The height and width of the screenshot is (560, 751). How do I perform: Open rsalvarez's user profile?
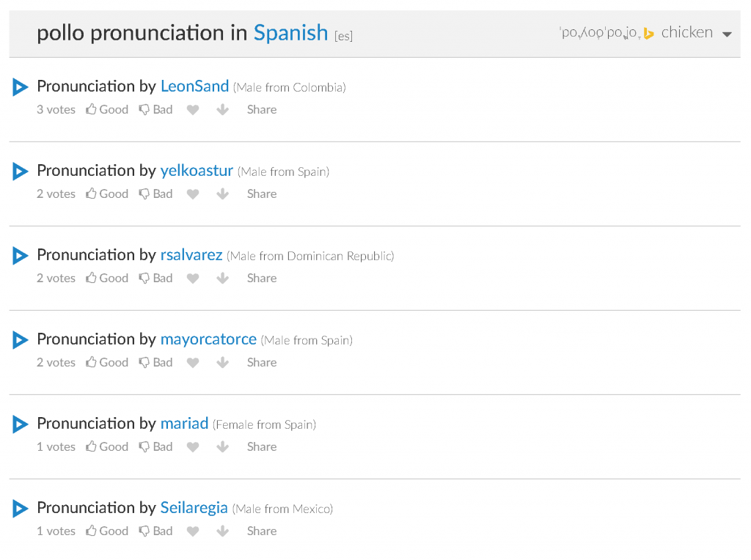click(191, 255)
